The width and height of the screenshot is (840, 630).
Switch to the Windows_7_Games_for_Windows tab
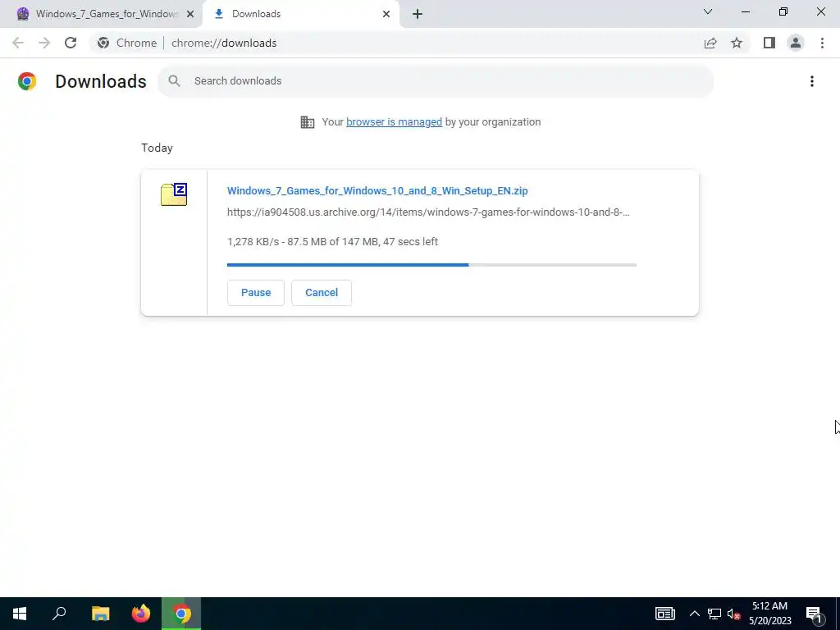pyautogui.click(x=101, y=14)
